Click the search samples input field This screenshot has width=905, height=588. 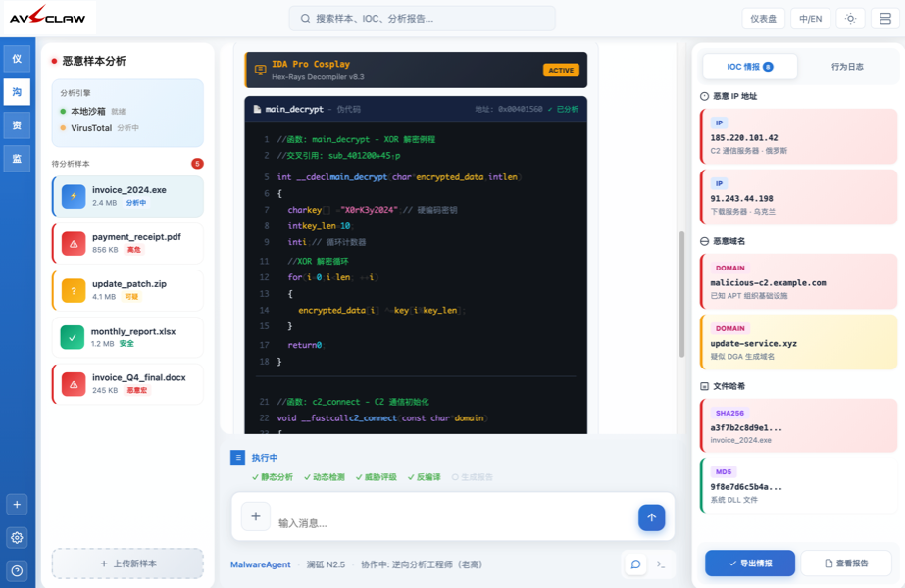pyautogui.click(x=422, y=19)
